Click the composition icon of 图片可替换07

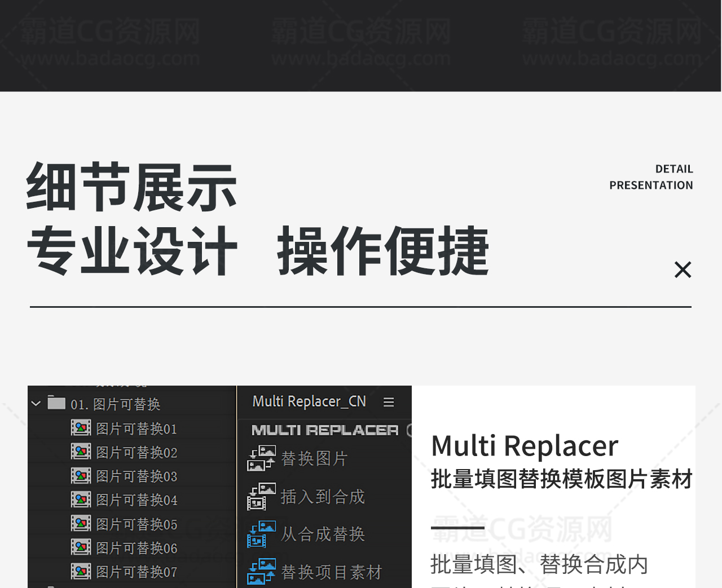coord(81,571)
